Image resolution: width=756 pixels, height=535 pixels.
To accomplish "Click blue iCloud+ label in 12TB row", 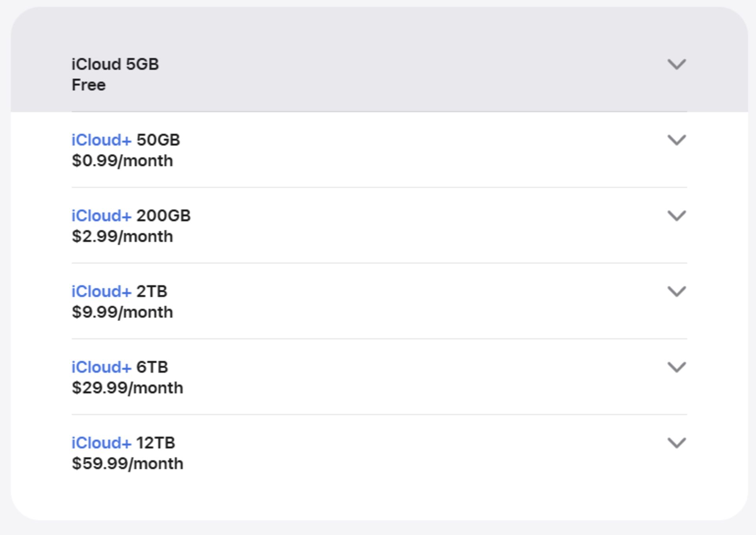I will (x=101, y=442).
